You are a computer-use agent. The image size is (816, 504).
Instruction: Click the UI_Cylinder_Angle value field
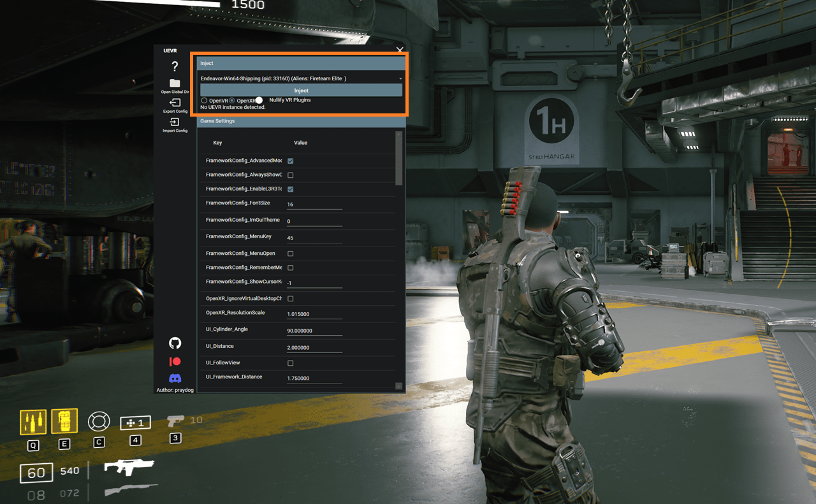(x=314, y=331)
